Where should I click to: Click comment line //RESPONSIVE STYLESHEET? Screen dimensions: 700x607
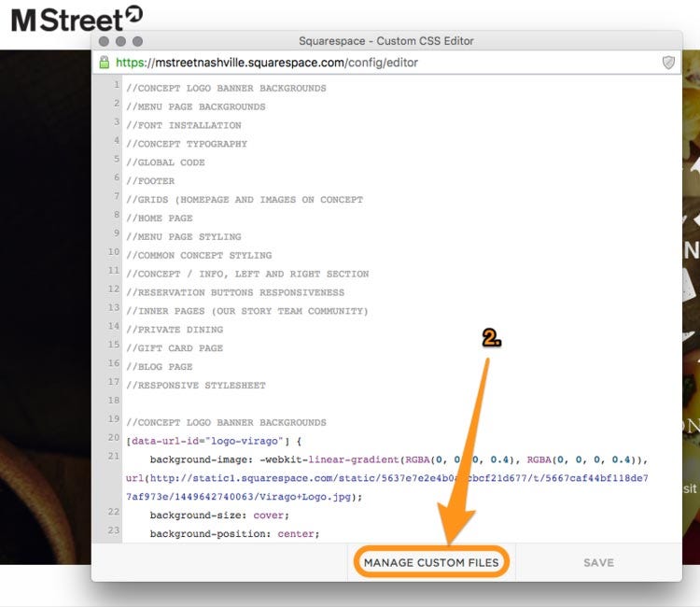196,386
